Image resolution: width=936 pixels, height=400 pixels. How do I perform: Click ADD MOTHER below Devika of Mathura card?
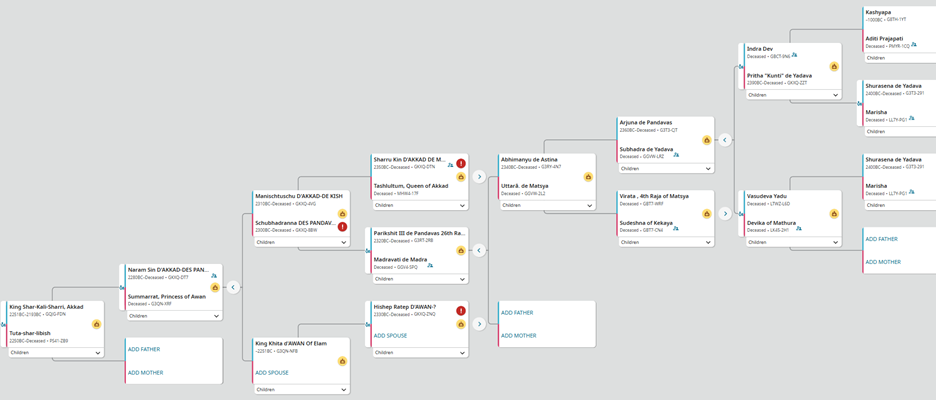pos(883,262)
